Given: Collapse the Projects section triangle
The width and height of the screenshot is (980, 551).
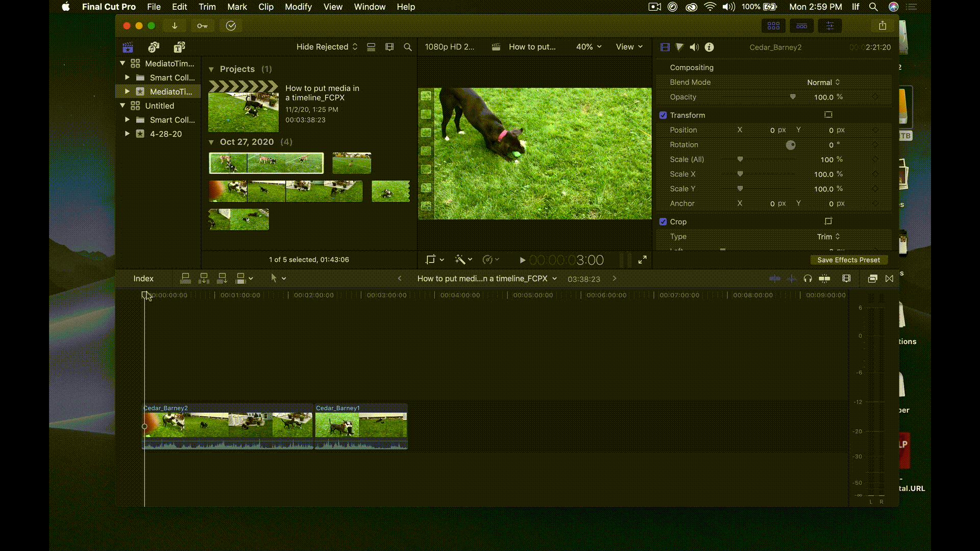Looking at the screenshot, I should click(211, 69).
